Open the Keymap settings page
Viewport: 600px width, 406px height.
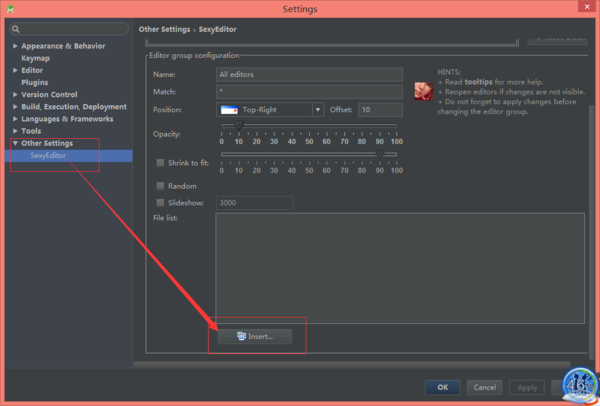tap(36, 58)
